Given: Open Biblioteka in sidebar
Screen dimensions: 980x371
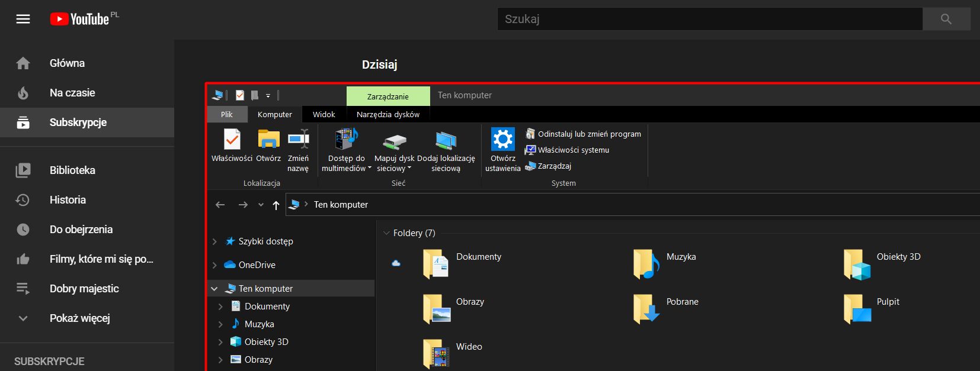Looking at the screenshot, I should 87,170.
